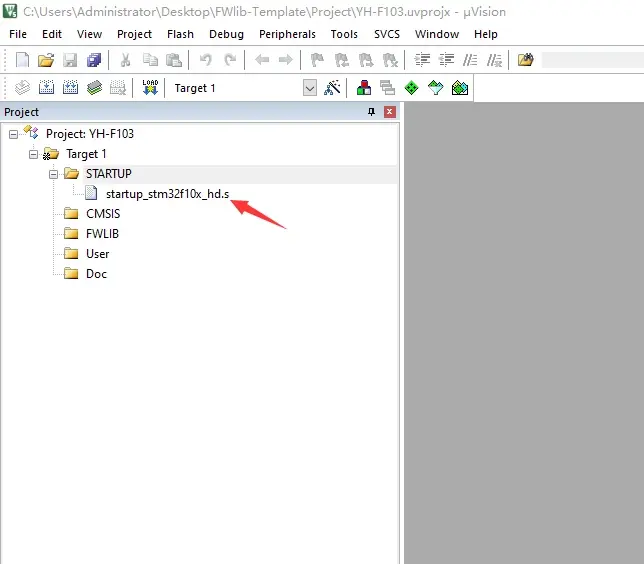The height and width of the screenshot is (564, 644).
Task: Click the Navigate Forwards arrow icon
Action: (285, 60)
